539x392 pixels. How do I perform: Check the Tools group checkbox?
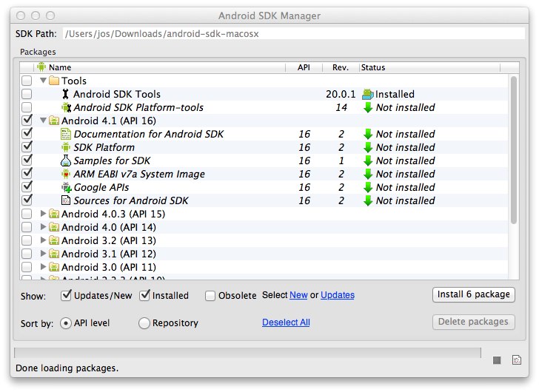tap(27, 81)
